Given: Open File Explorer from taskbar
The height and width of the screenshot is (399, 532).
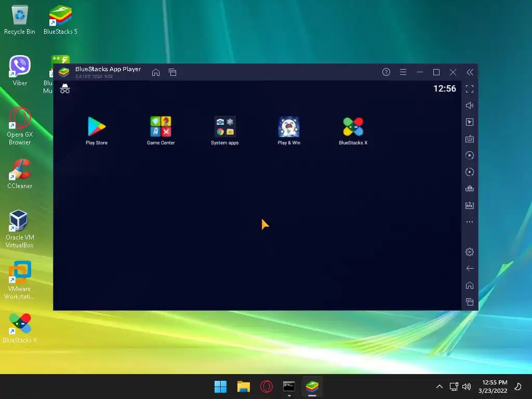Looking at the screenshot, I should (243, 387).
